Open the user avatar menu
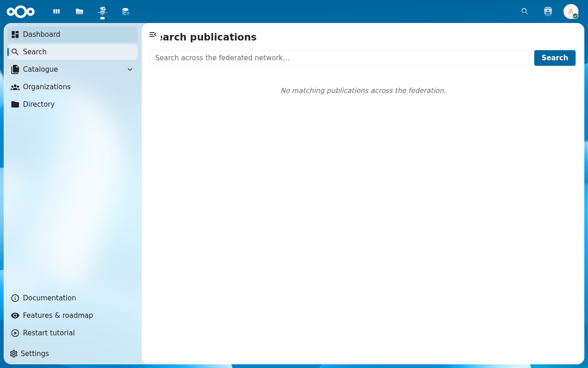588x368 pixels. [x=571, y=11]
